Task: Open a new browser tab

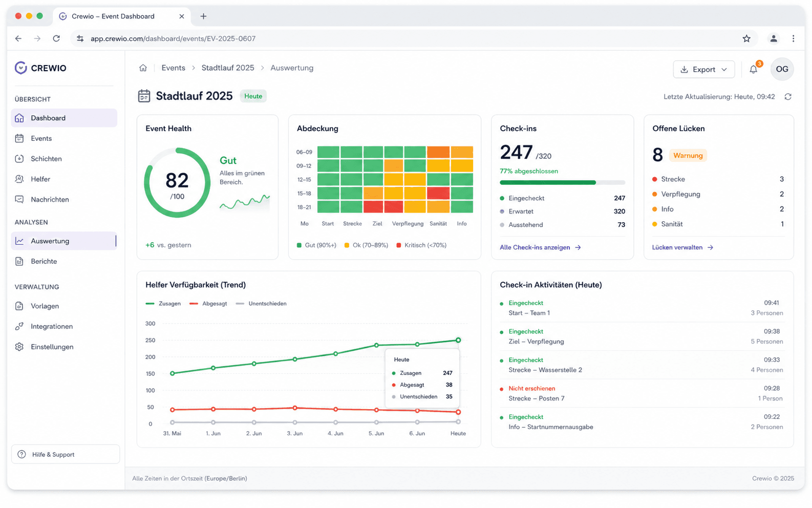Action: pyautogui.click(x=203, y=16)
